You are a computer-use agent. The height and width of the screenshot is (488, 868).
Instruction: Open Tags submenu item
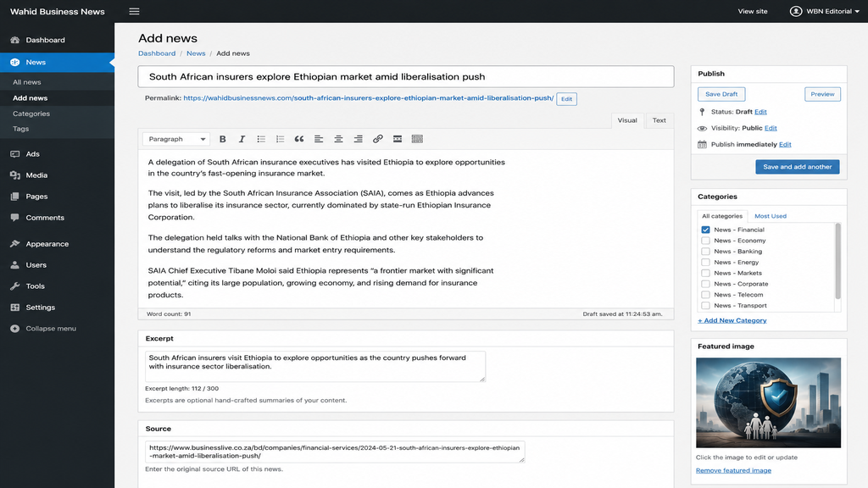[20, 129]
